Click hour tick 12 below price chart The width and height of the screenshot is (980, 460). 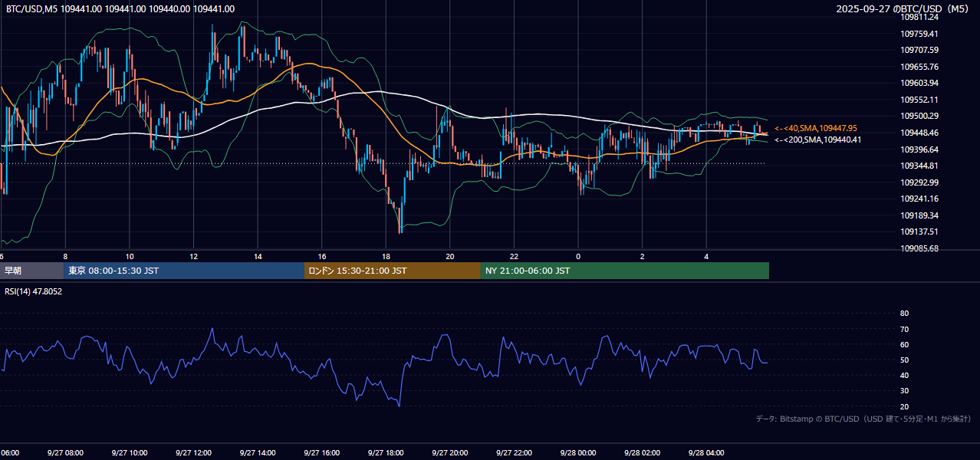point(194,256)
